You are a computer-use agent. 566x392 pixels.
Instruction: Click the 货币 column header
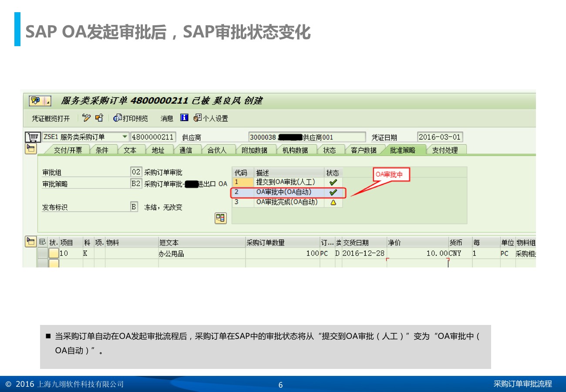(460, 243)
